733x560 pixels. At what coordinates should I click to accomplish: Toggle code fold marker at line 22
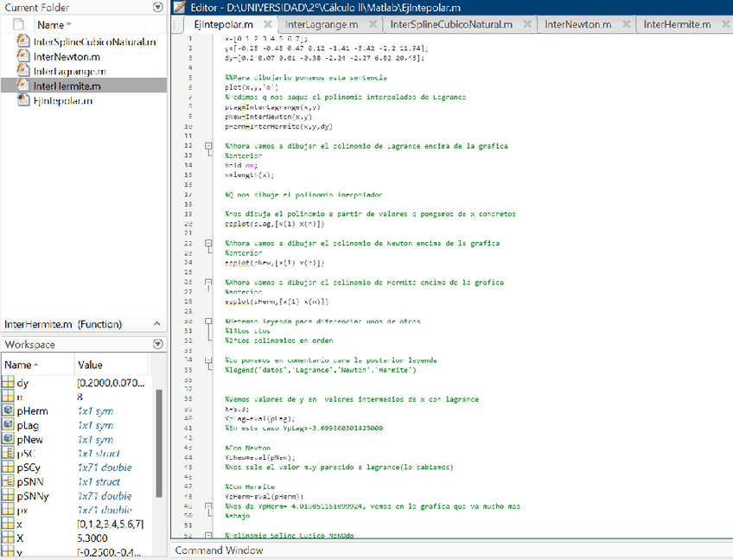(x=208, y=244)
